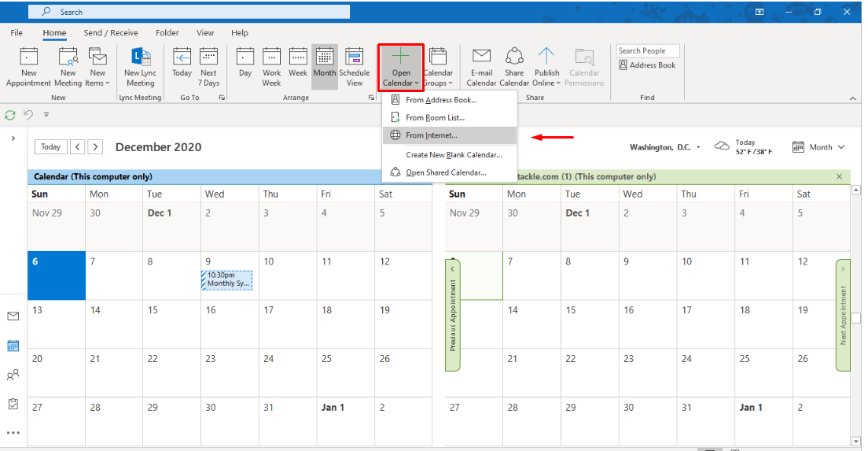Open the Help tab
This screenshot has height=451, width=868.
pos(240,33)
